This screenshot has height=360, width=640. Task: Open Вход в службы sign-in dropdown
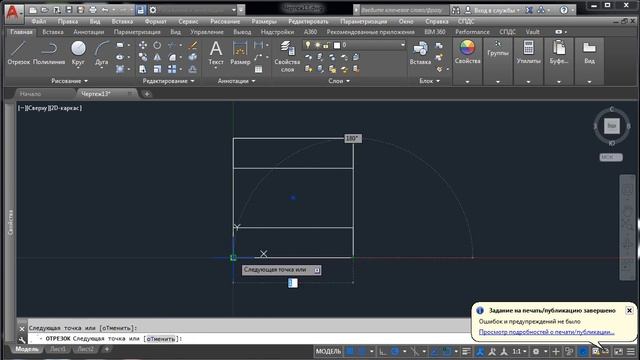point(496,10)
